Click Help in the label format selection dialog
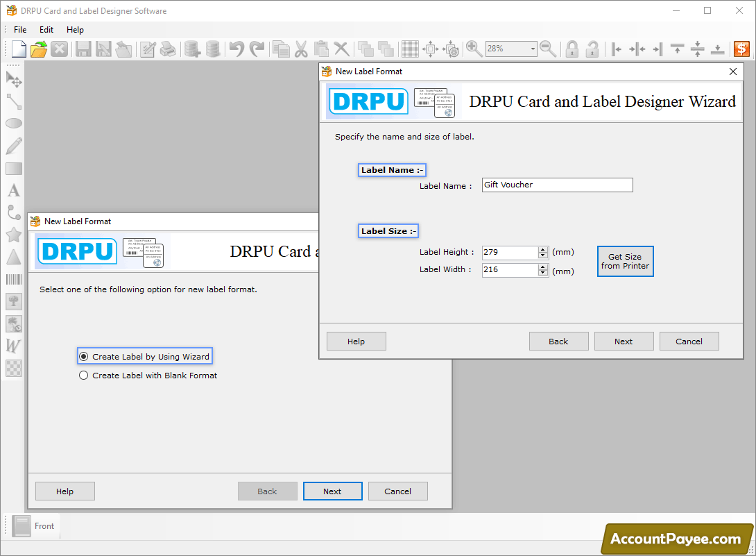 pyautogui.click(x=65, y=491)
